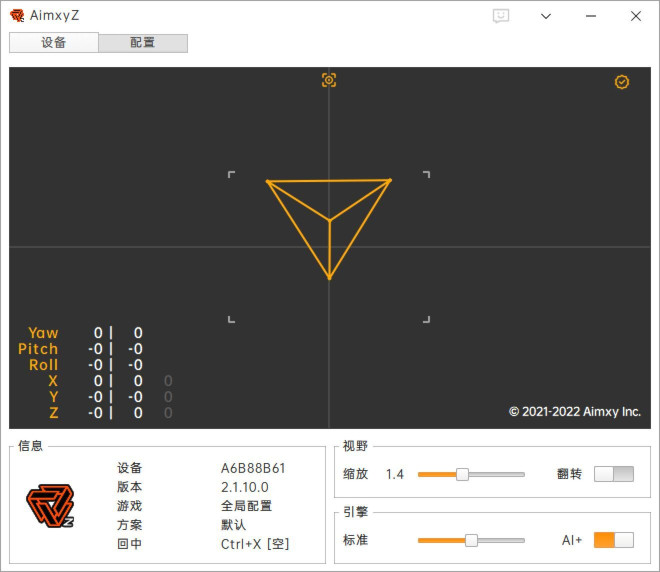Click the Aimxy Inc. copyright text

pyautogui.click(x=574, y=412)
